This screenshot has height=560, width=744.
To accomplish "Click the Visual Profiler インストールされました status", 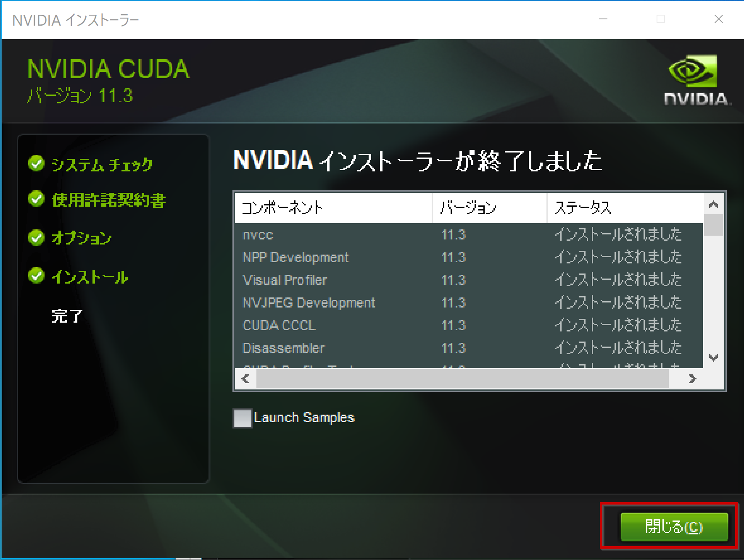I will [x=618, y=279].
